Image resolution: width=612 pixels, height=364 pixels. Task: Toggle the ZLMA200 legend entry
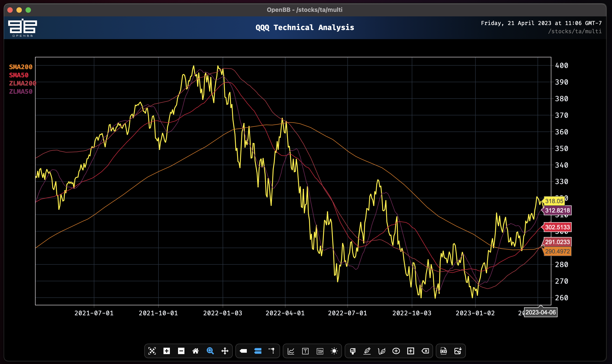coord(23,83)
